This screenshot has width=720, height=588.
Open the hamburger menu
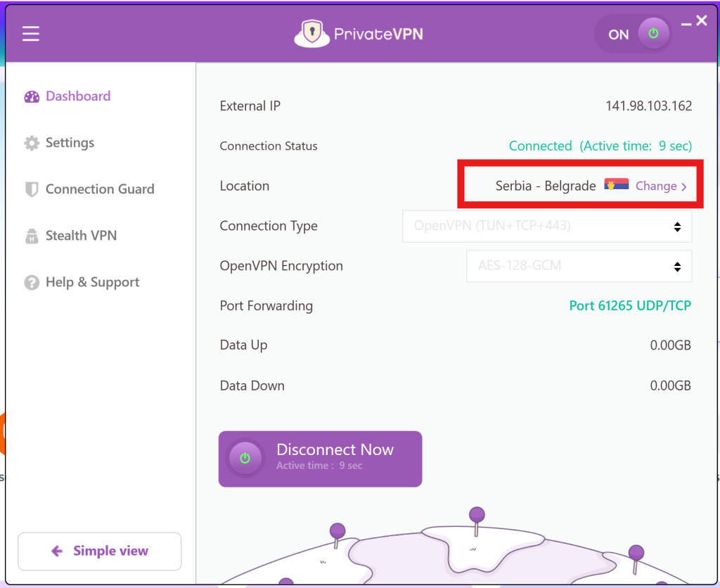30,32
